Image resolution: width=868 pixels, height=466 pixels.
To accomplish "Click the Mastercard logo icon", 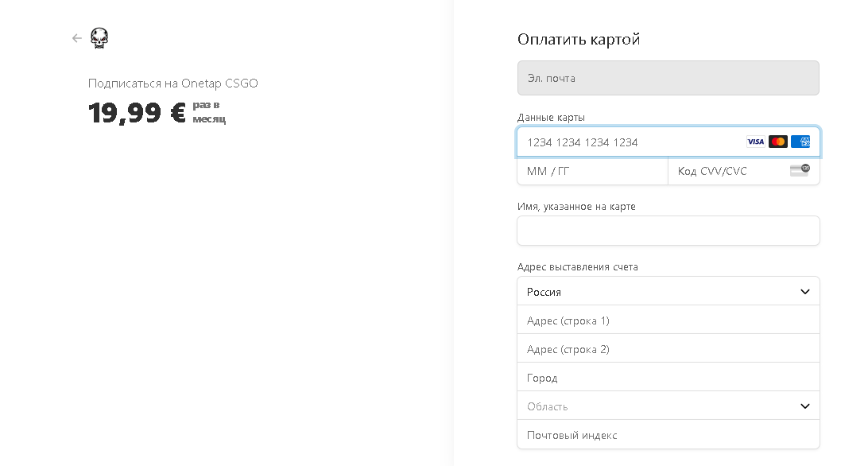I will [x=778, y=142].
